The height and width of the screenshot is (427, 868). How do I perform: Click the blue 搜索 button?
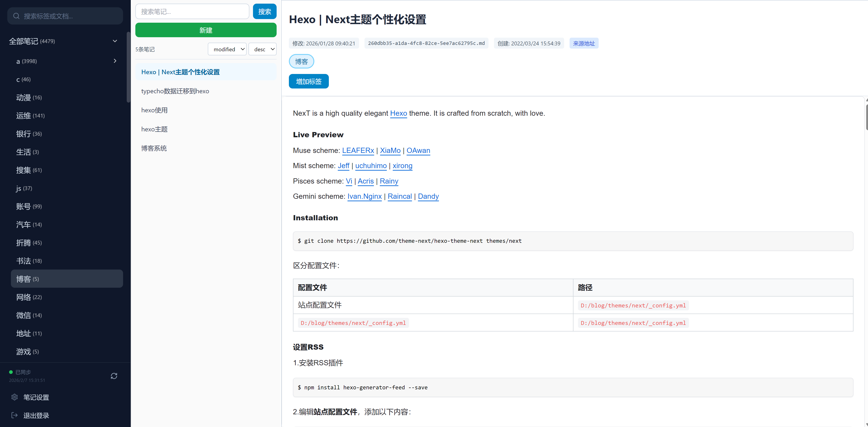click(265, 12)
